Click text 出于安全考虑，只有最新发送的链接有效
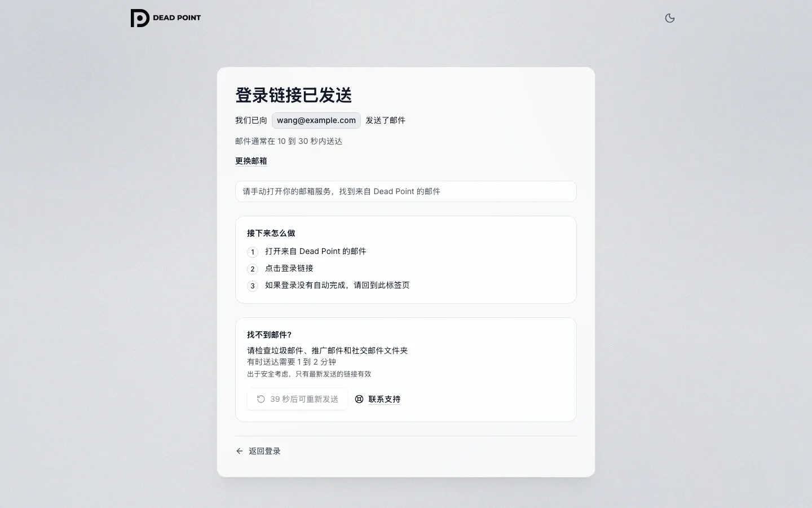This screenshot has width=812, height=508. 309,374
